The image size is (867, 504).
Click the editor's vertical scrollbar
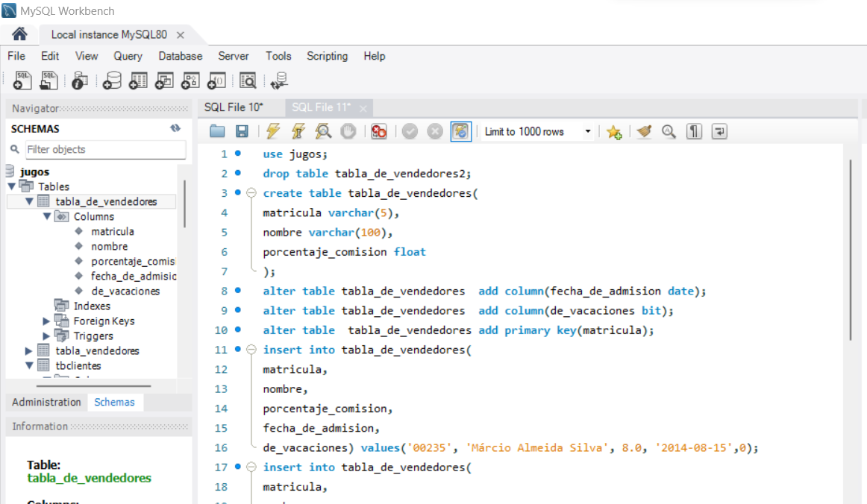(x=851, y=250)
